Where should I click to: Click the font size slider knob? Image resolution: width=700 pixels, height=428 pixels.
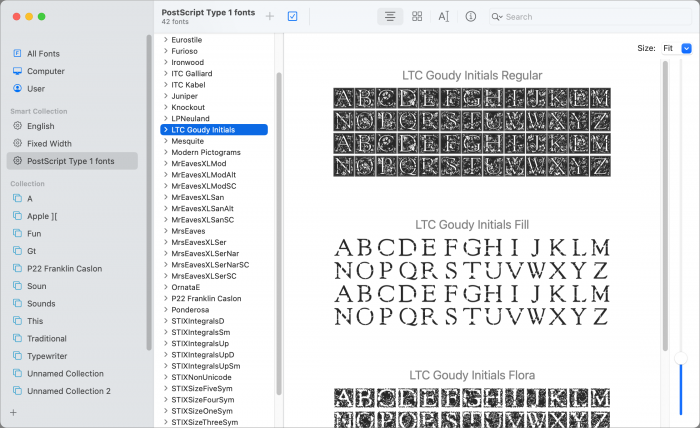pos(681,357)
